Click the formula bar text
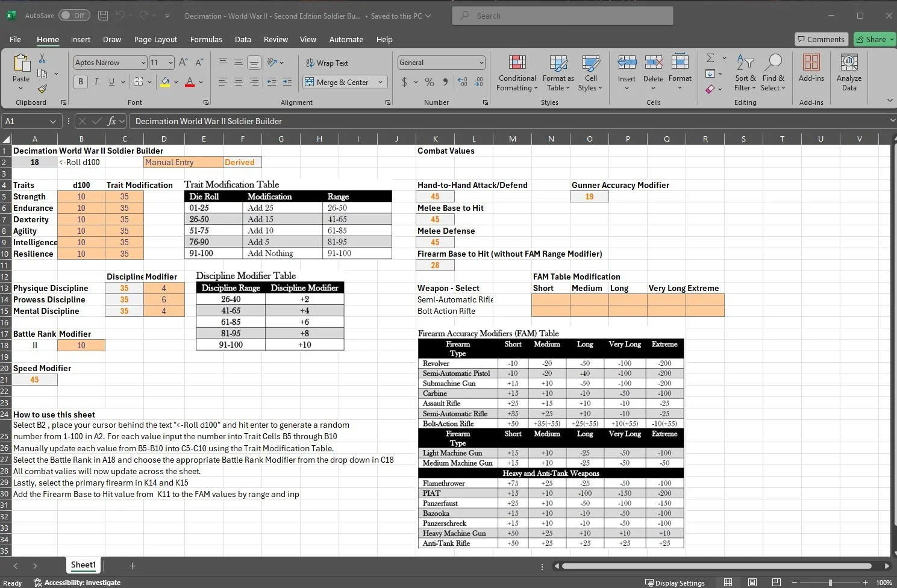Viewport: 897px width, 588px height. point(208,121)
